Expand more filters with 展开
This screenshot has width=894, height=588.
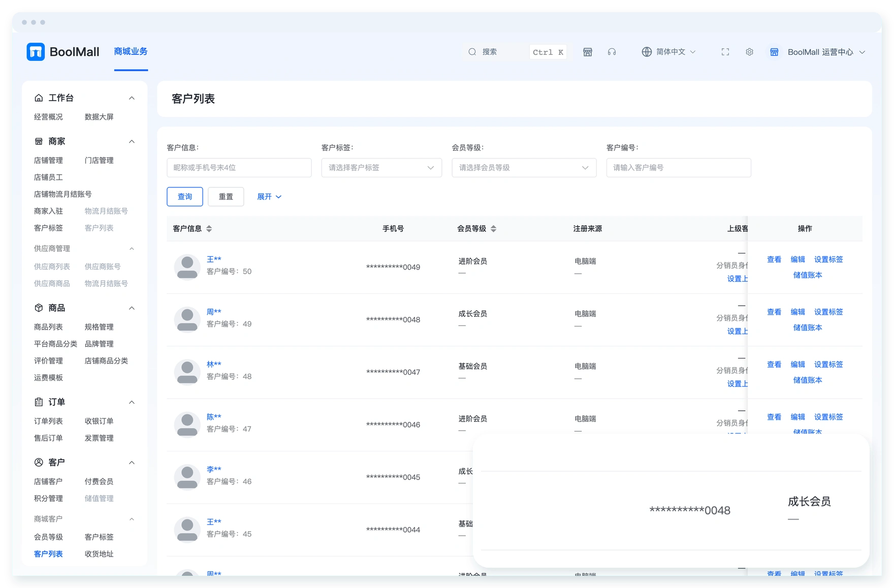(x=269, y=197)
